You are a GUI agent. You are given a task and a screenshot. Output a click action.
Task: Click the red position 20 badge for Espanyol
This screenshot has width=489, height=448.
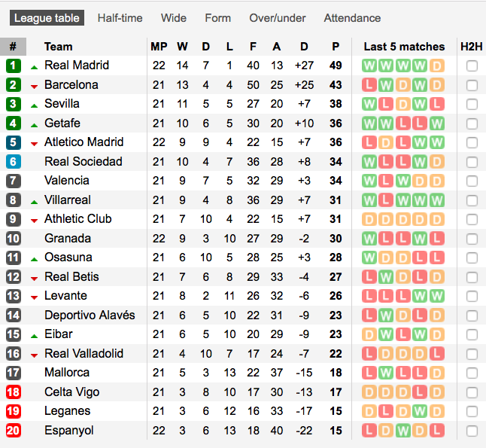13,431
